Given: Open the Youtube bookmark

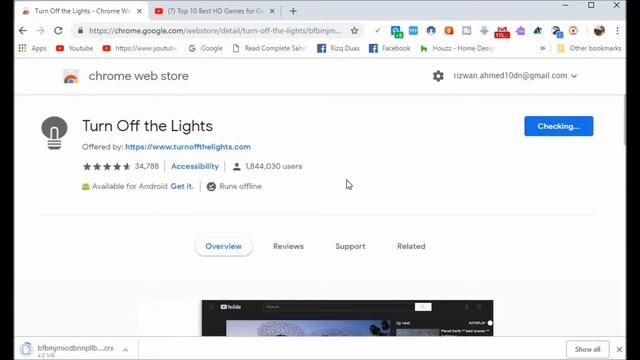Looking at the screenshot, I should pyautogui.click(x=75, y=48).
